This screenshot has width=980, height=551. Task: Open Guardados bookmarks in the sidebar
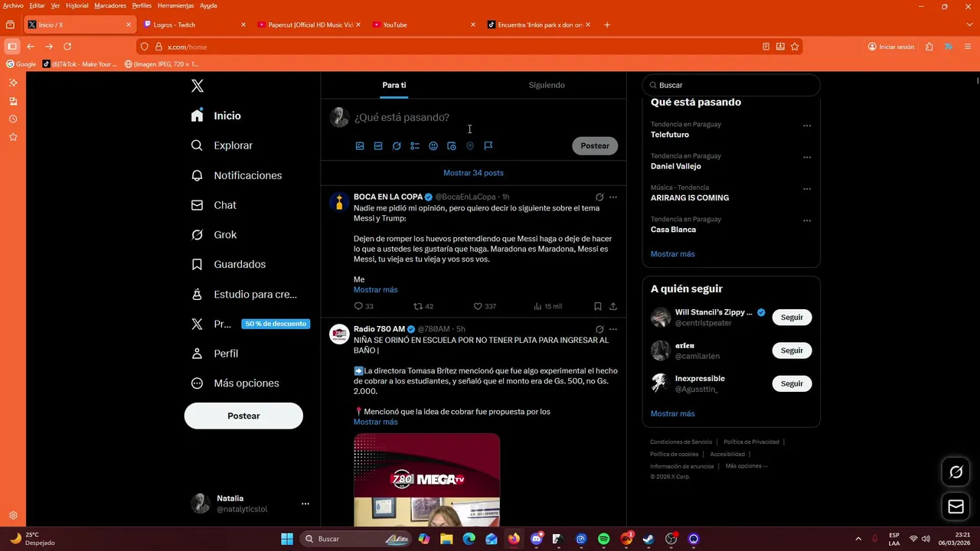point(229,264)
